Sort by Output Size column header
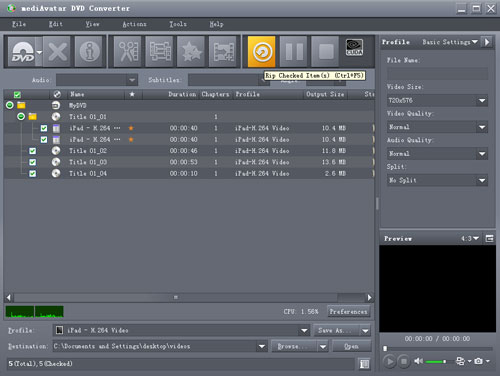Image resolution: width=500 pixels, height=376 pixels. coord(325,94)
